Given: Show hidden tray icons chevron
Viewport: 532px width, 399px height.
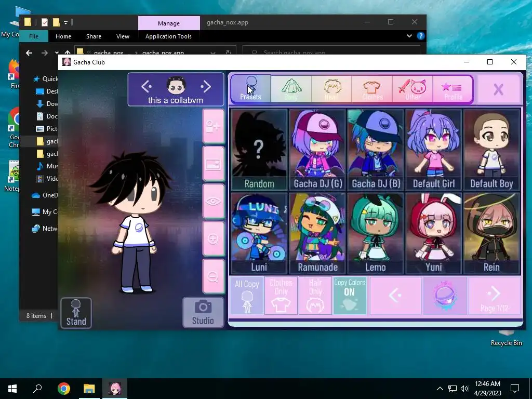Looking at the screenshot, I should (440, 389).
